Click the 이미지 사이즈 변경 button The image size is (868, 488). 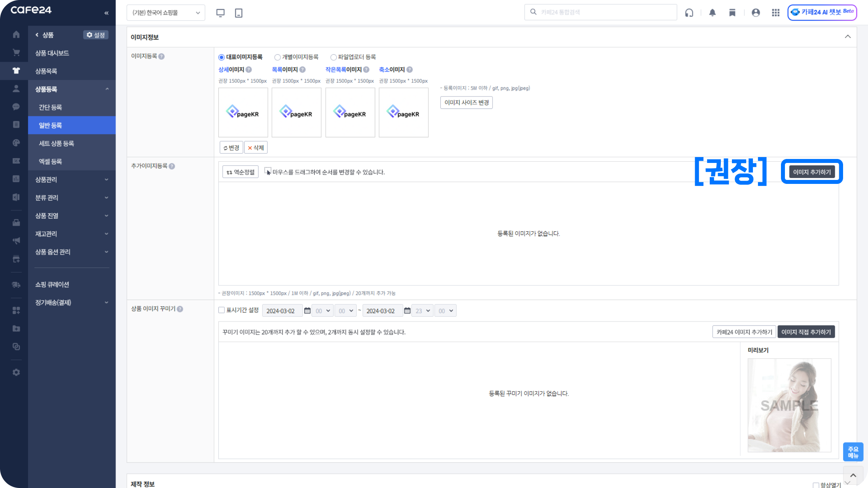click(466, 102)
